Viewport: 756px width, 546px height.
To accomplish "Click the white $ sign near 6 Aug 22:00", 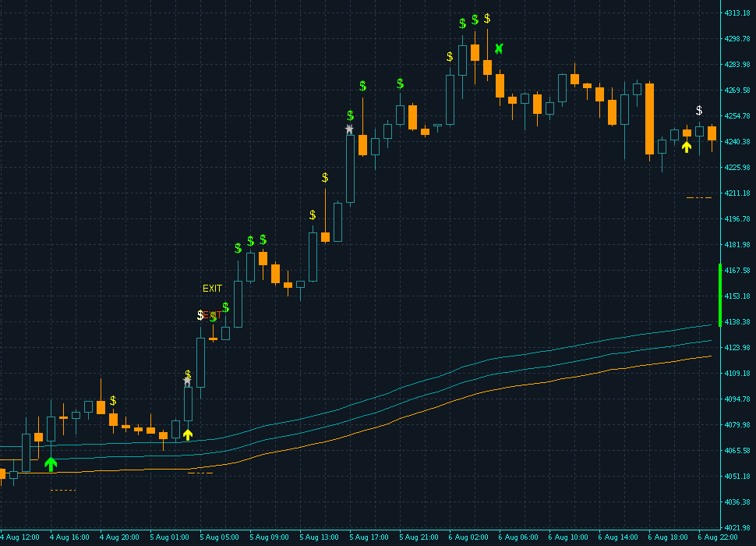I will tap(699, 111).
